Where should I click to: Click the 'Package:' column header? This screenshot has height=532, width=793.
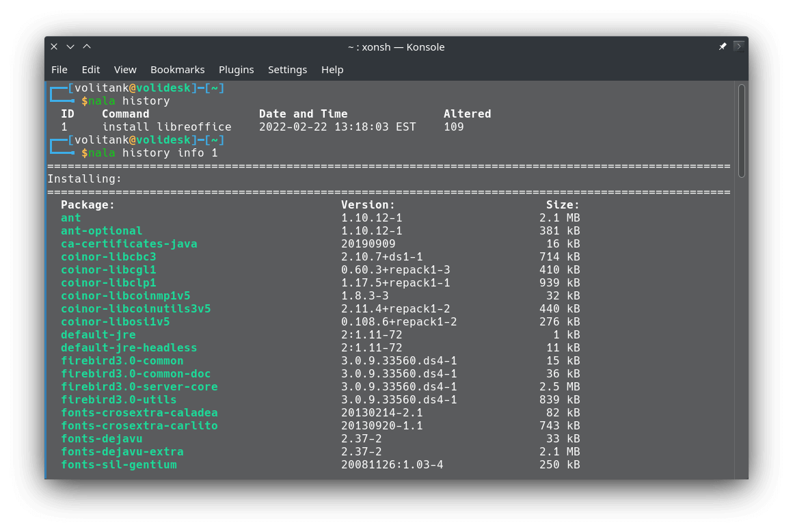pos(88,205)
